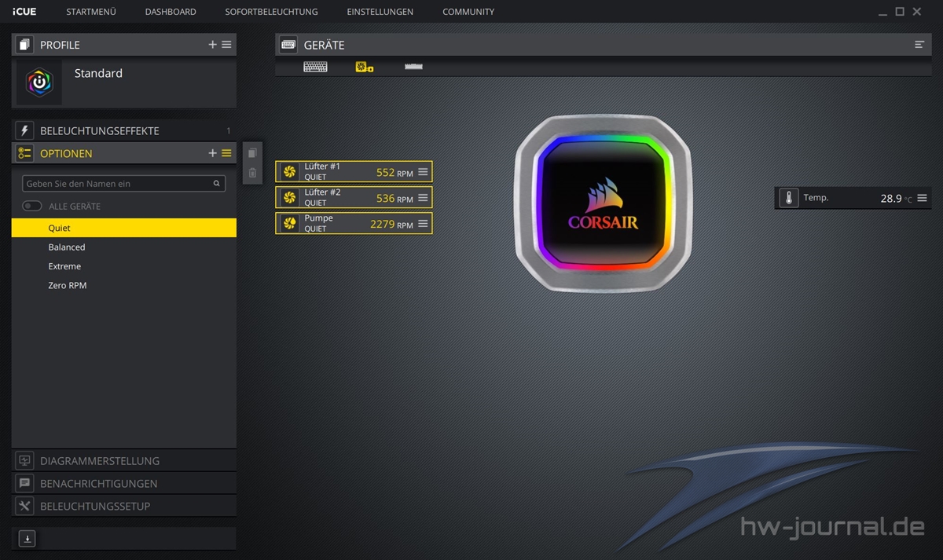
Task: Open the Pumpe hamburger menu
Action: click(423, 224)
